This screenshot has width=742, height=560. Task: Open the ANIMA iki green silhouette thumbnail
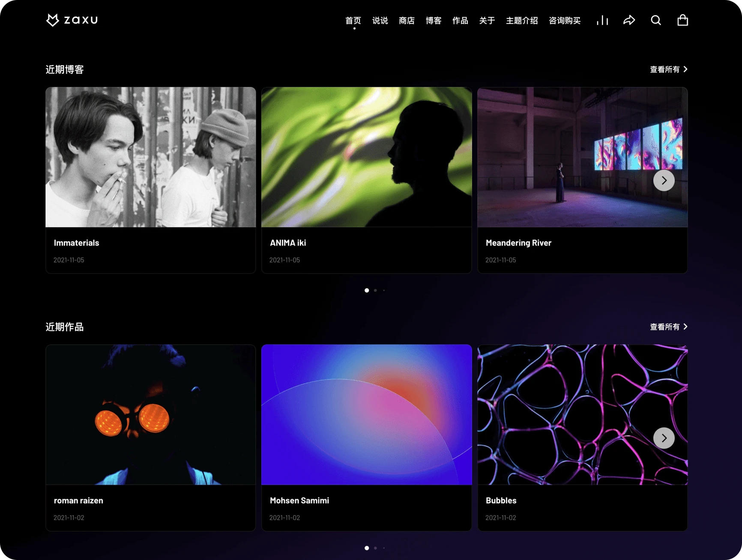point(366,157)
